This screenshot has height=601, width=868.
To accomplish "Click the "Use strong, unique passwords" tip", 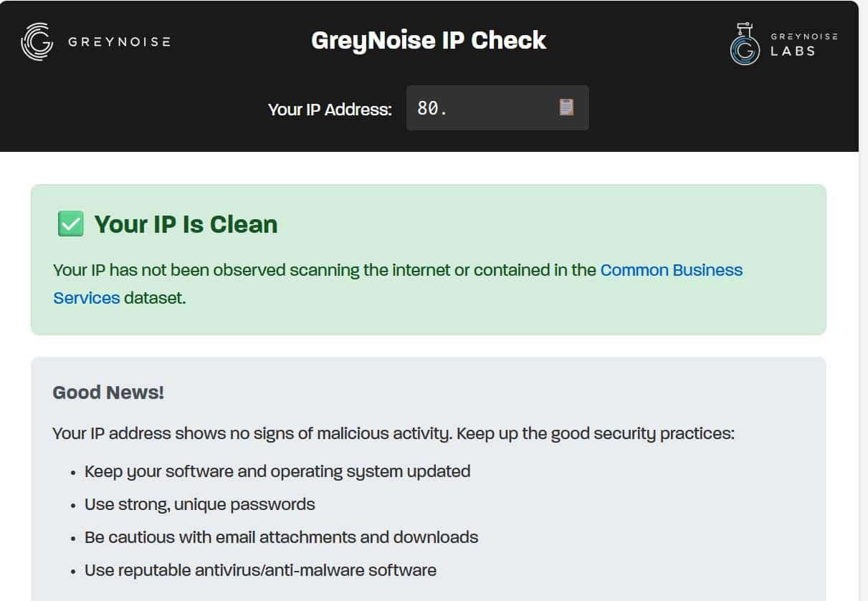I will click(199, 504).
